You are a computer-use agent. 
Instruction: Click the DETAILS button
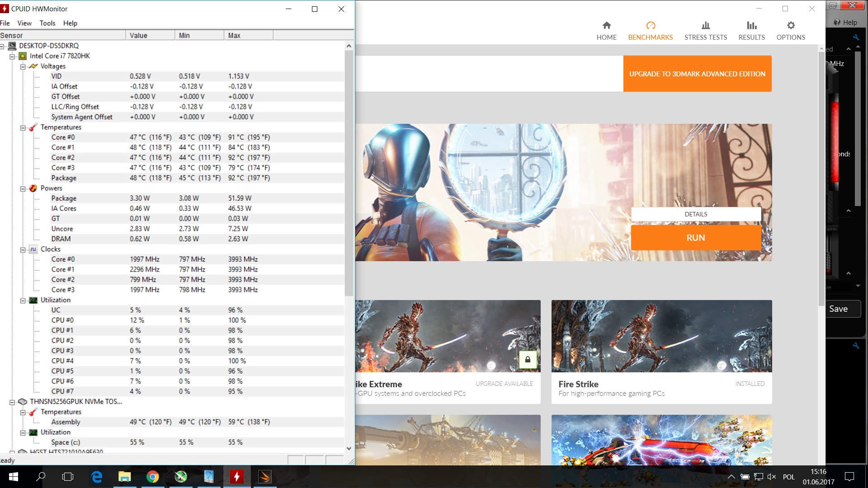point(695,214)
